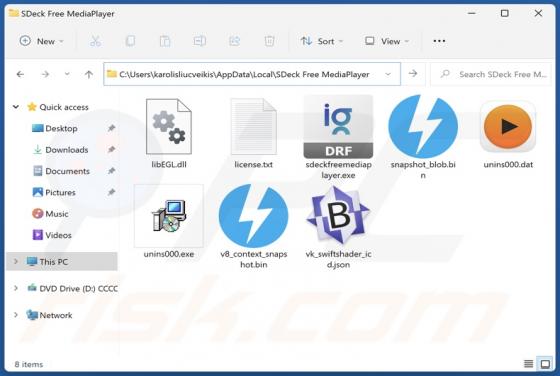Image resolution: width=560 pixels, height=376 pixels.
Task: Click the Cut scissors icon
Action: coord(95,41)
